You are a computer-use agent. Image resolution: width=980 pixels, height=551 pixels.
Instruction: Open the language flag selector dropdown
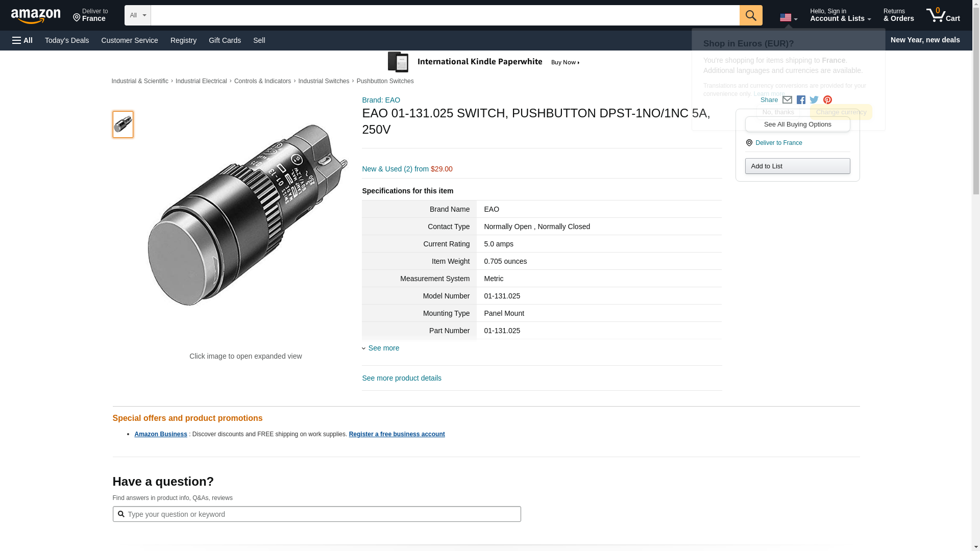788,18
